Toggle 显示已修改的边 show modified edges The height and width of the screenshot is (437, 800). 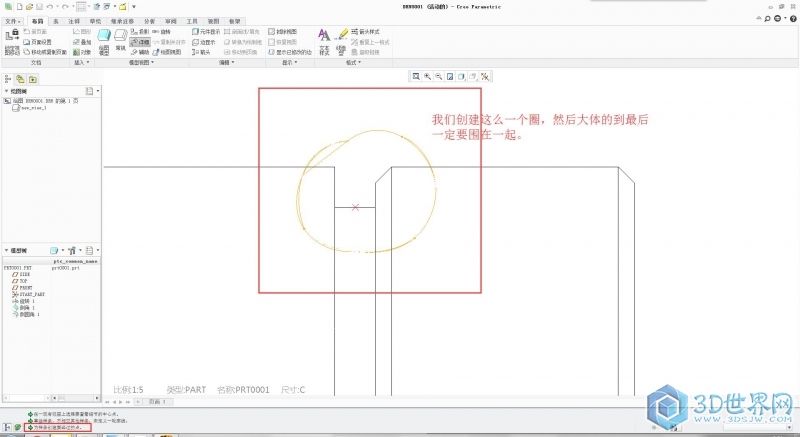click(290, 52)
